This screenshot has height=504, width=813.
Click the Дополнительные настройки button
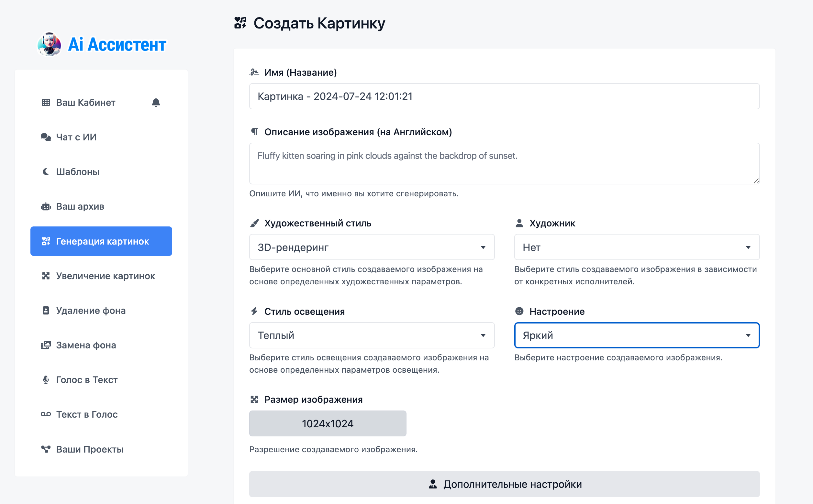point(504,484)
